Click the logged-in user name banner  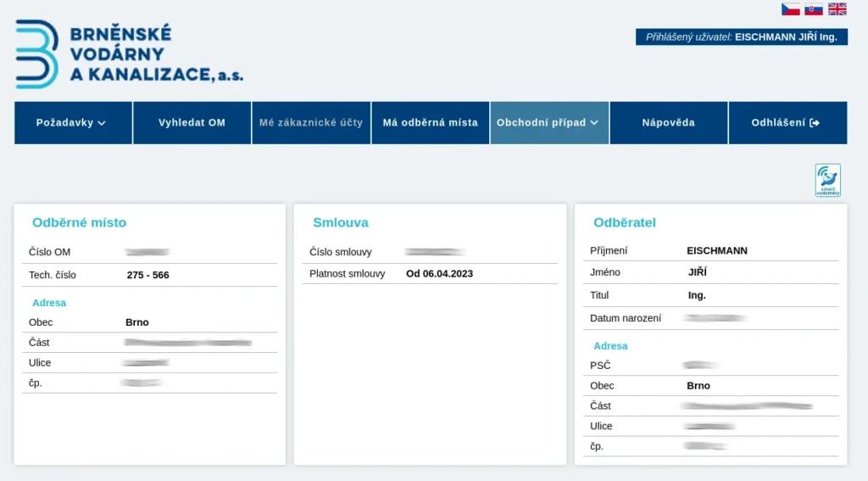pyautogui.click(x=741, y=37)
